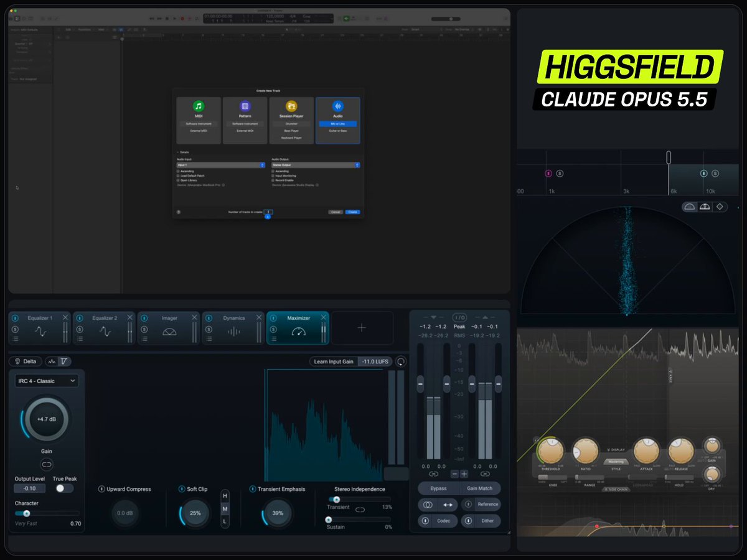
Task: Select the H soft clip mode
Action: click(x=225, y=496)
